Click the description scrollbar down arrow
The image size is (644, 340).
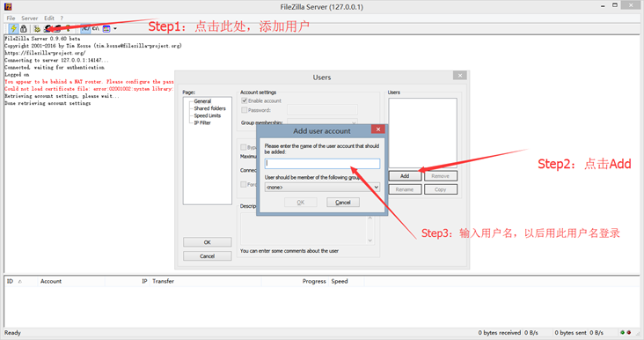point(370,240)
